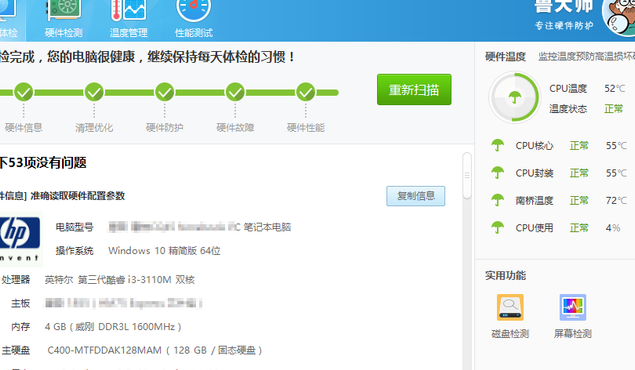Click the 清理优化 step label
Viewport: 635px width, 370px height.
pos(94,128)
